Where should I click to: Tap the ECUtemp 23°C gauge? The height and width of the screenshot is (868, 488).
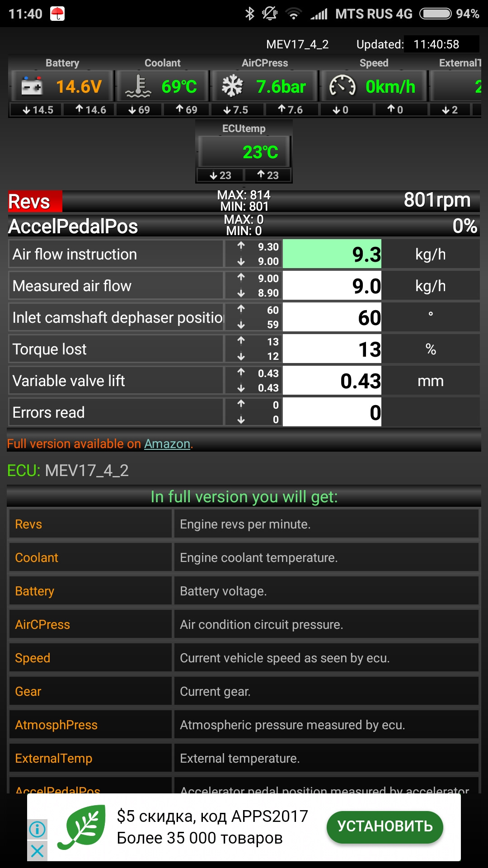pyautogui.click(x=244, y=152)
